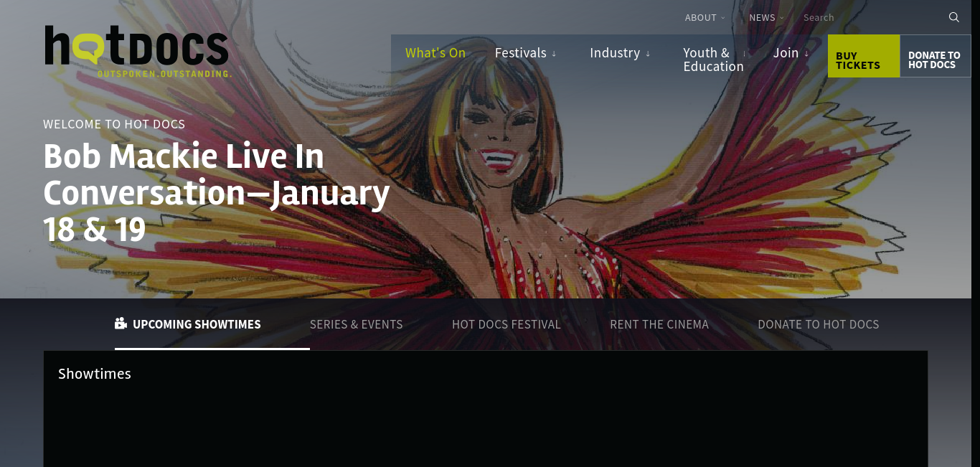The width and height of the screenshot is (980, 467).
Task: Expand the Festivals menu arrow
Action: (x=554, y=54)
